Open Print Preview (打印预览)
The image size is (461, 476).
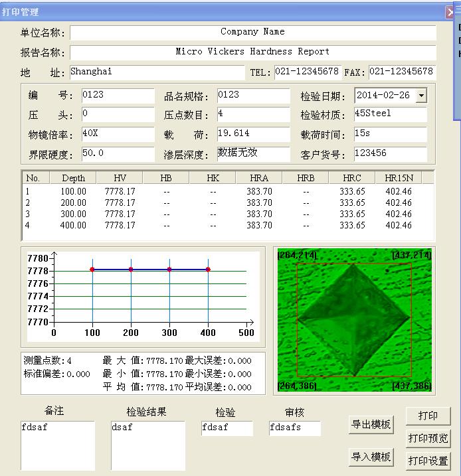pyautogui.click(x=428, y=438)
